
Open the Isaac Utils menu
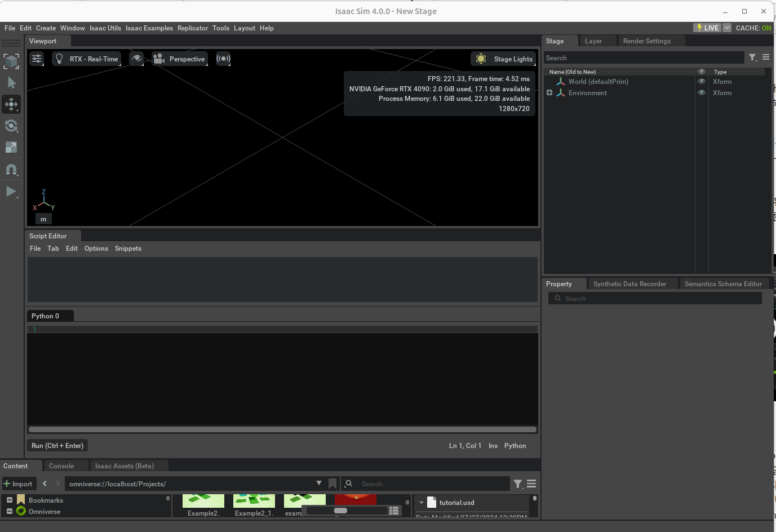(x=105, y=28)
